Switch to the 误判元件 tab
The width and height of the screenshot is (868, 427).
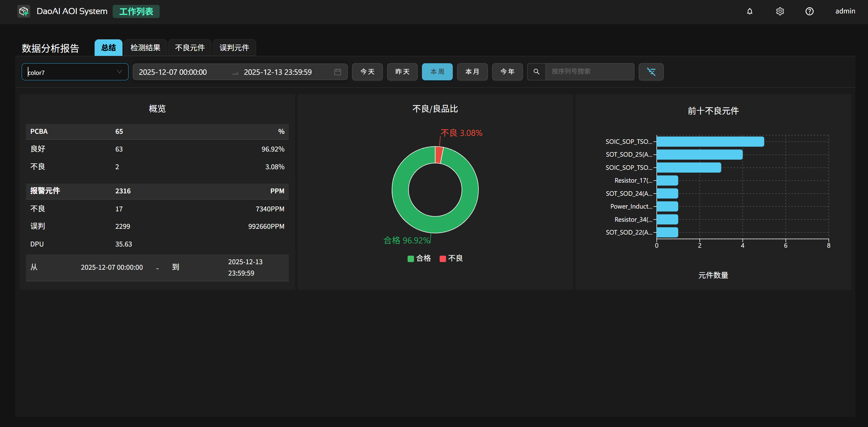[234, 48]
